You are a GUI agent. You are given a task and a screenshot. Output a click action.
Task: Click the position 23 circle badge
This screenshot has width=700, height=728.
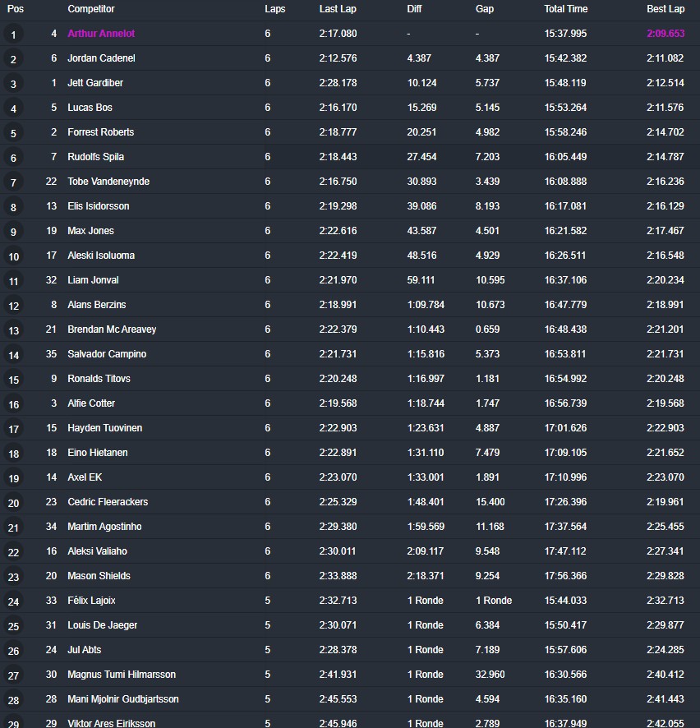[13, 577]
